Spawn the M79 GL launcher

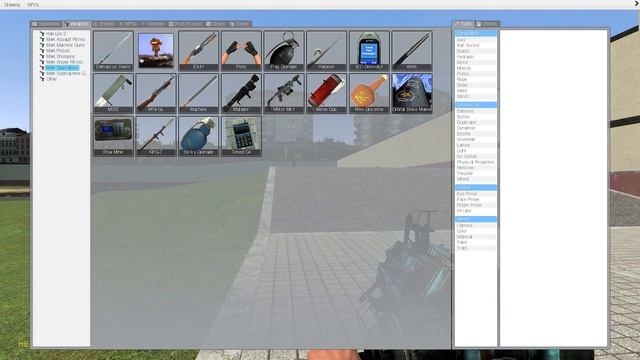[156, 93]
